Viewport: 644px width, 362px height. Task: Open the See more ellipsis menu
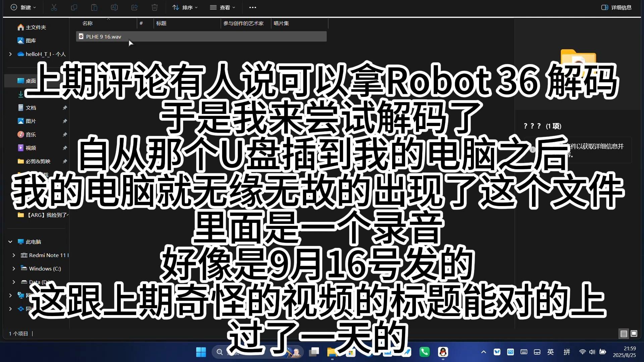252,7
